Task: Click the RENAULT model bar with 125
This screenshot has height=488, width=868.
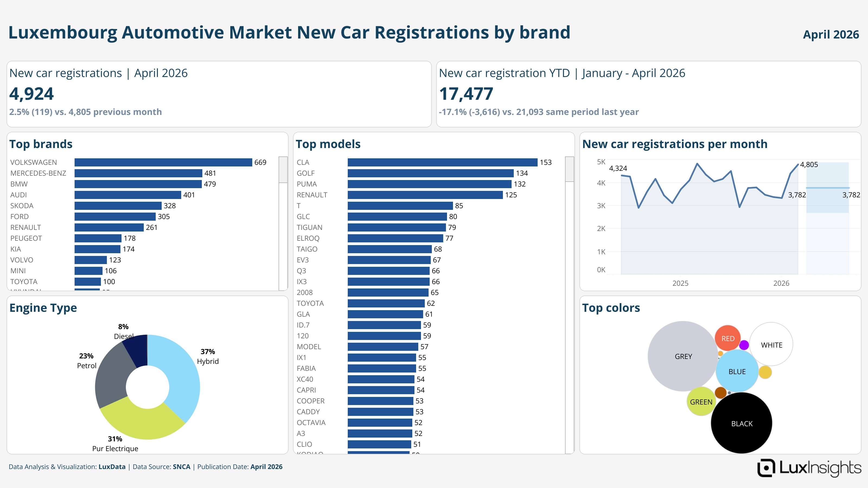Action: (425, 195)
